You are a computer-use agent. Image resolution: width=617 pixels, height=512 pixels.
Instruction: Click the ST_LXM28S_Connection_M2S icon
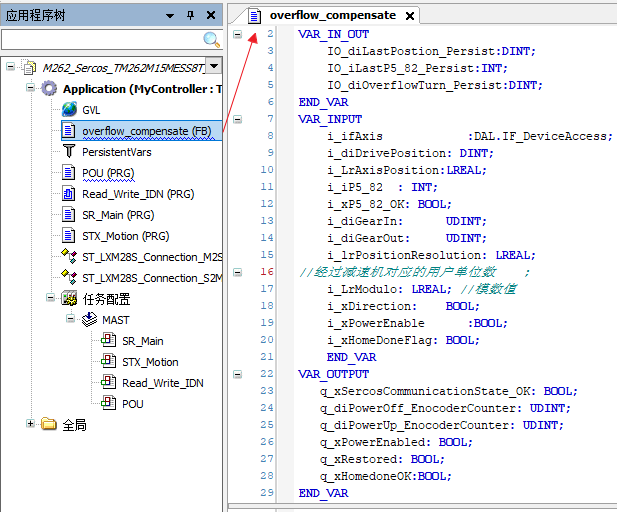69,257
